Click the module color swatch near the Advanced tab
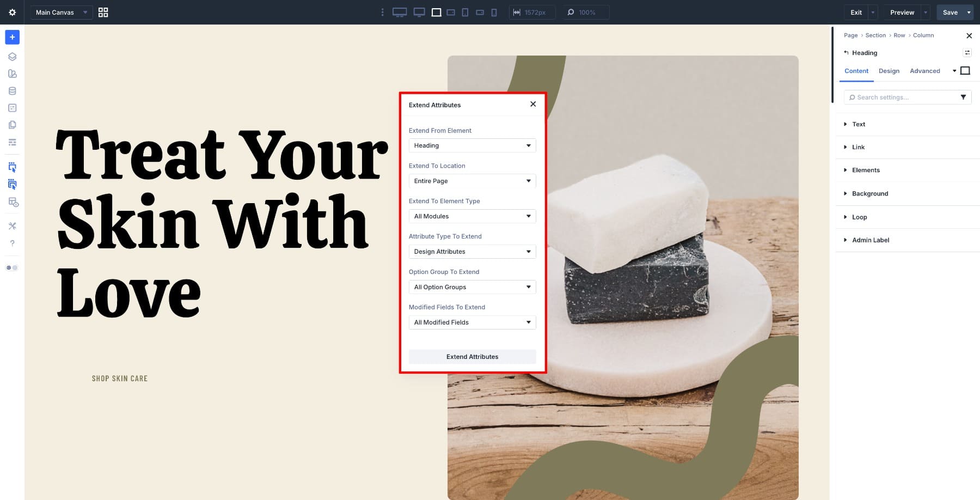The height and width of the screenshot is (500, 980). [x=966, y=70]
